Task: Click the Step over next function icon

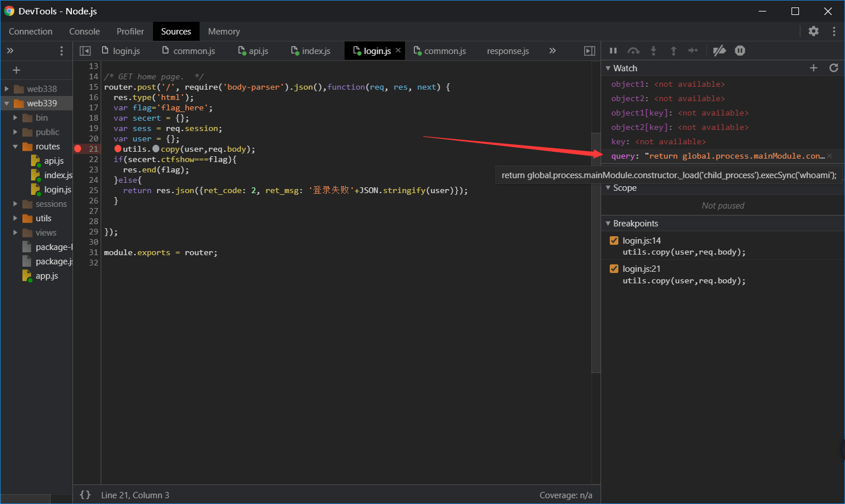Action: point(633,51)
